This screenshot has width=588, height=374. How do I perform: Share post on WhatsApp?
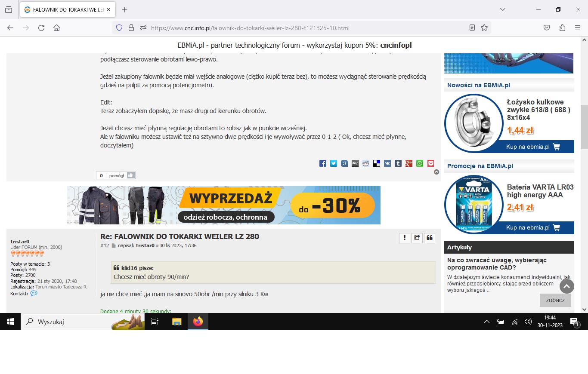click(420, 163)
